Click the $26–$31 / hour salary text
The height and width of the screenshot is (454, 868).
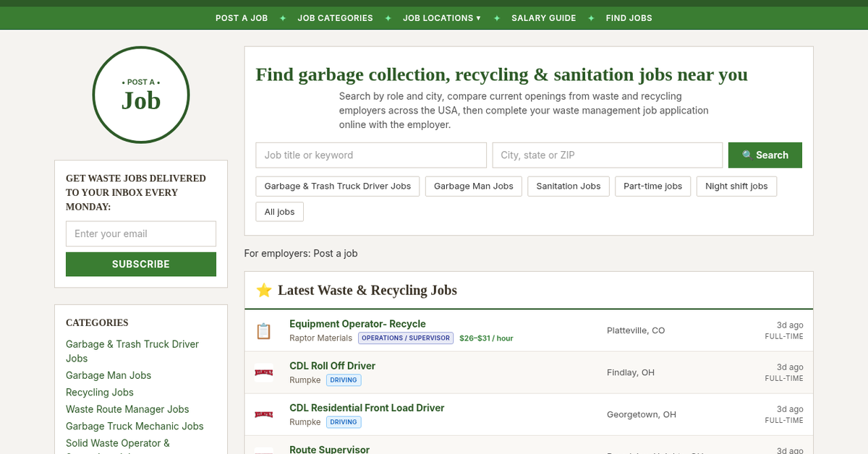486,338
